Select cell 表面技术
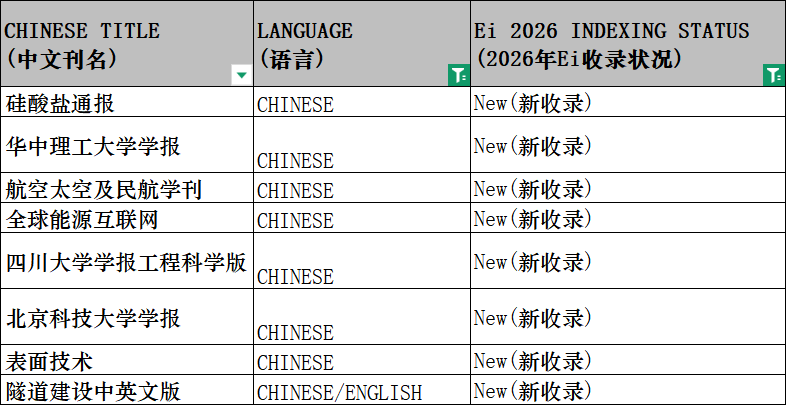Viewport: 787px width, 406px height. coord(127,360)
